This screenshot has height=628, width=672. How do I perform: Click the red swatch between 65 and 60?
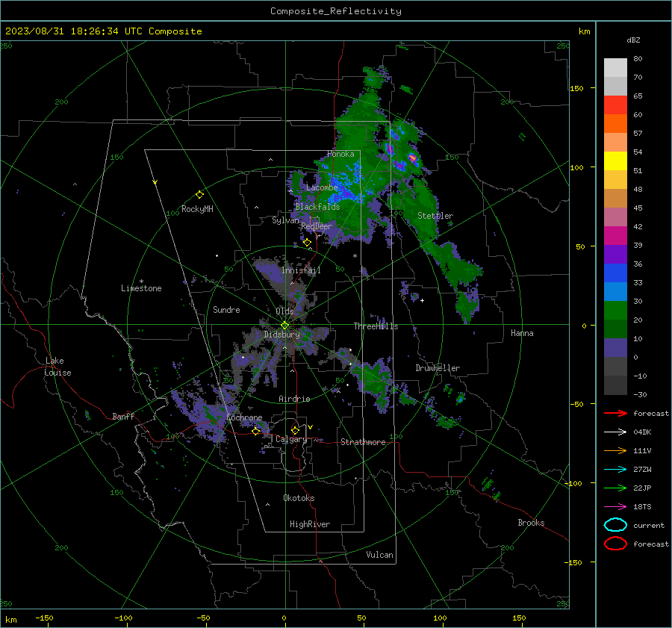point(615,105)
